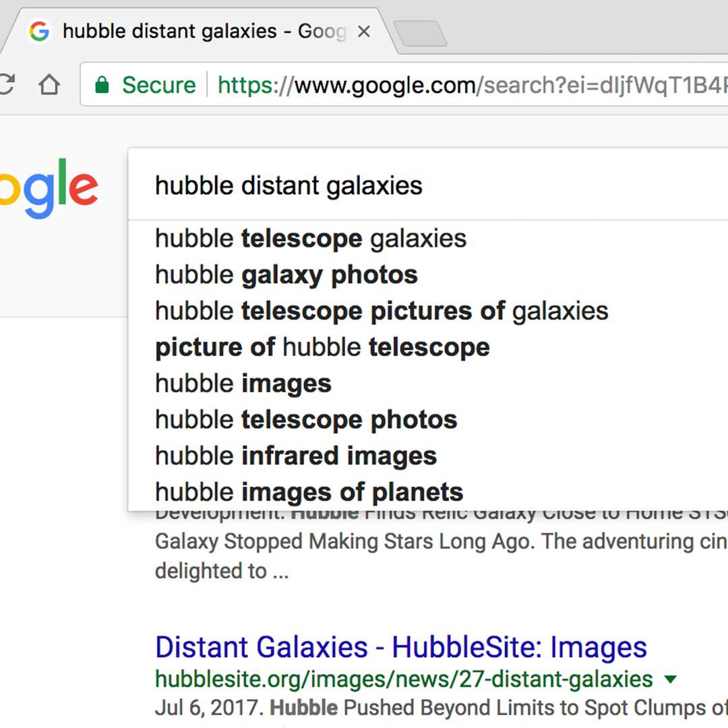Choose suggestion hubble telescope galaxies

pos(311,239)
